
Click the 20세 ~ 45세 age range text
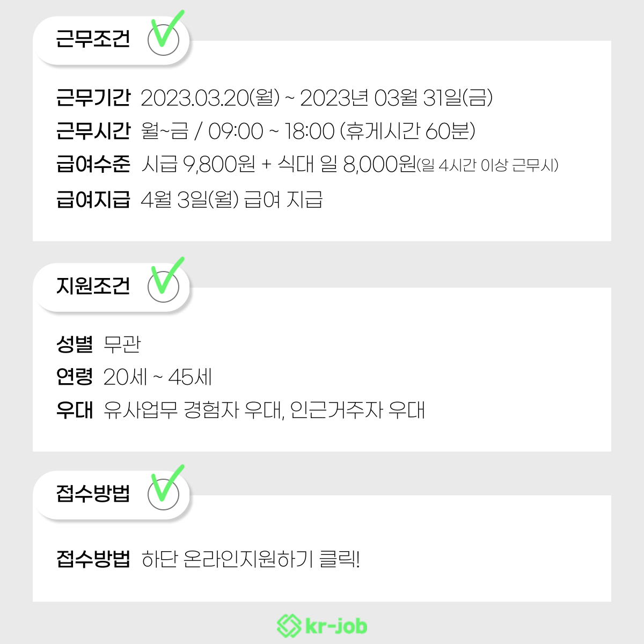click(158, 377)
